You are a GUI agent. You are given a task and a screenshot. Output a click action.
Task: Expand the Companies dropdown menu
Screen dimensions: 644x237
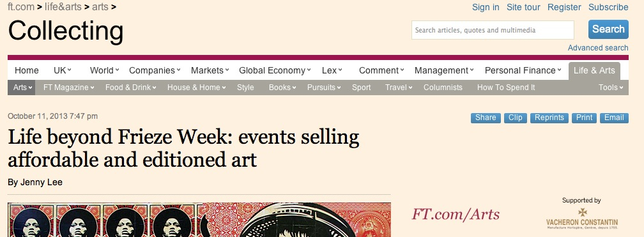[155, 71]
